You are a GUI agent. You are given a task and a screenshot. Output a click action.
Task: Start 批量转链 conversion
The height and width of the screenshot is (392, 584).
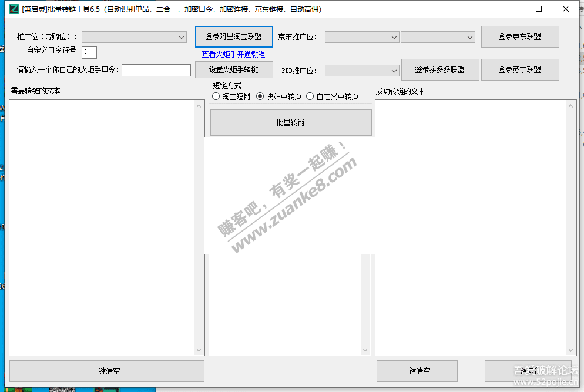click(x=291, y=122)
